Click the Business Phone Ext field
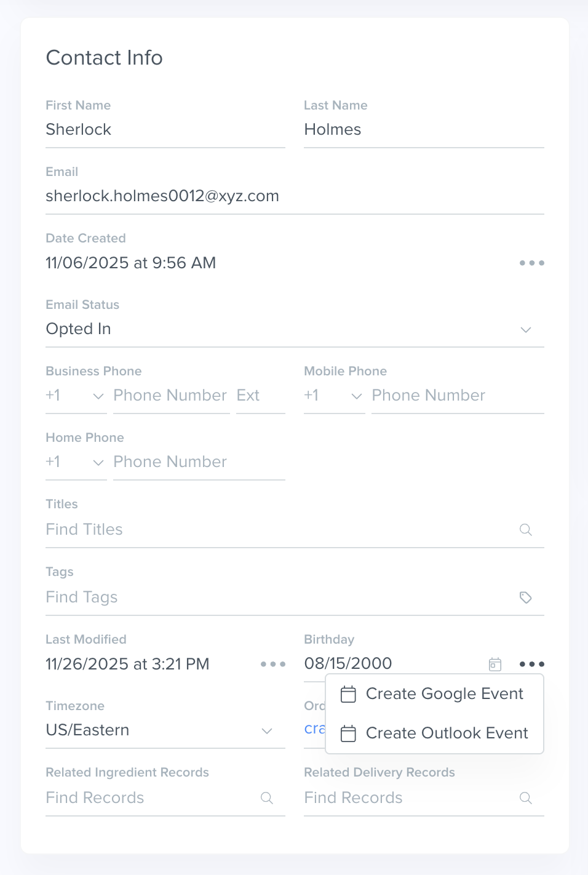Image resolution: width=588 pixels, height=875 pixels. (x=260, y=396)
